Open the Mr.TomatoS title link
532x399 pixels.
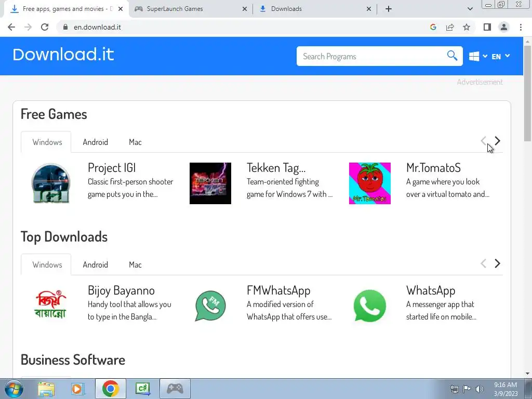point(433,168)
